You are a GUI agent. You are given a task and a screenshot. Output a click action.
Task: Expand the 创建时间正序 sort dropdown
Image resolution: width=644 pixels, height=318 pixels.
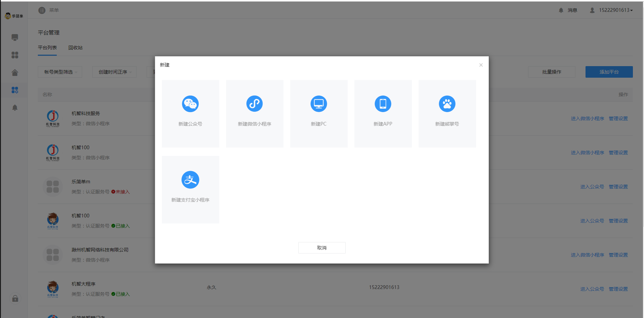114,72
